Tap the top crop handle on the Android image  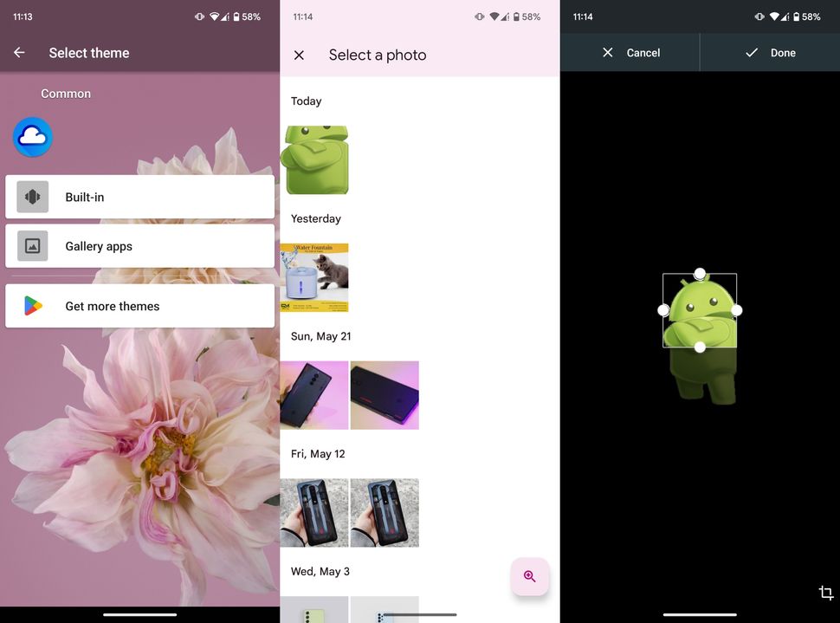[x=700, y=273]
